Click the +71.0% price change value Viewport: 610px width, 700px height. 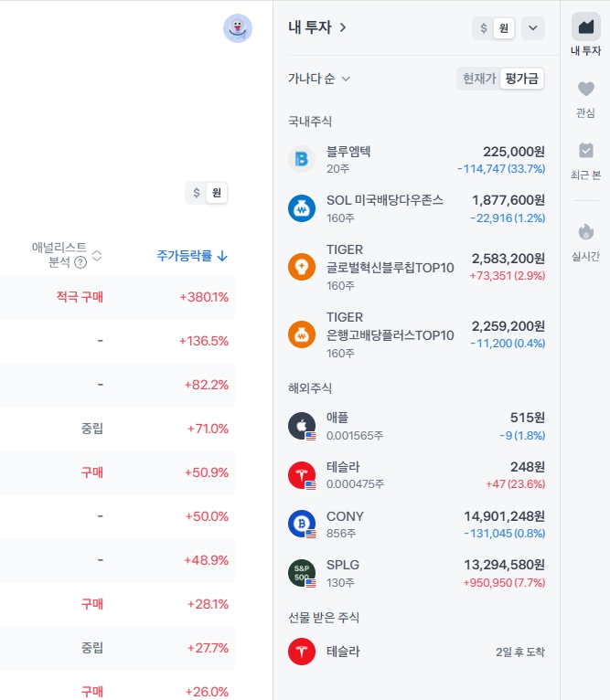(x=208, y=429)
